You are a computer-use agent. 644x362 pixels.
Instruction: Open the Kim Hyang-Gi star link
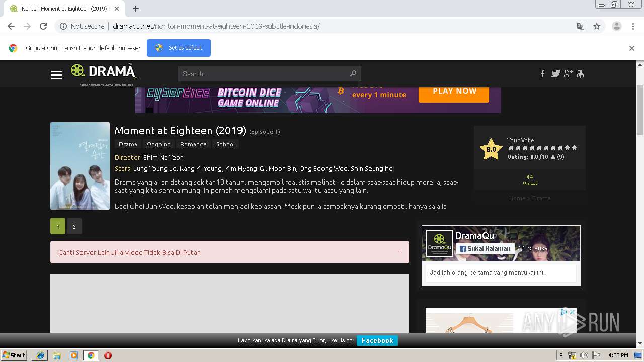245,168
